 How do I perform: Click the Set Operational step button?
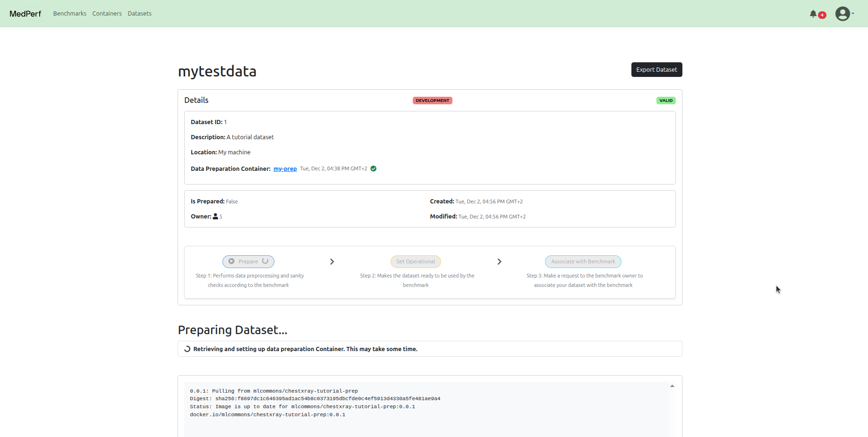click(415, 261)
